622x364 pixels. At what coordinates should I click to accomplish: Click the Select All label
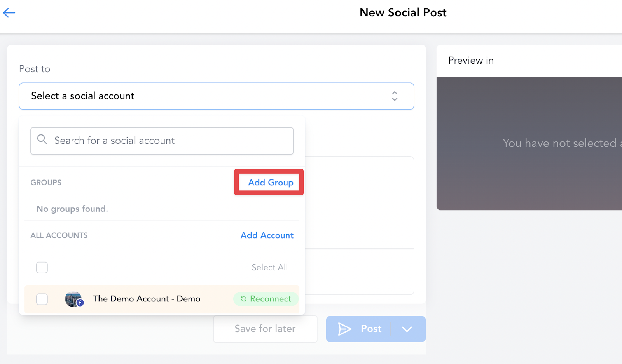click(270, 267)
